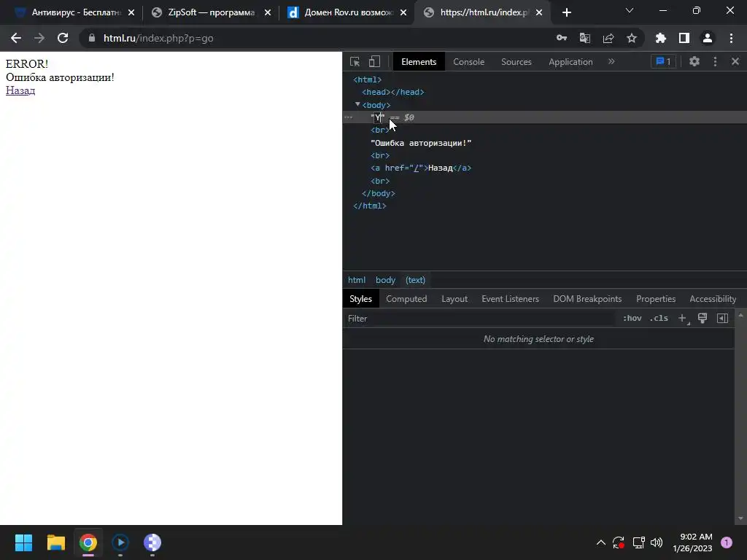
Task: Go back using browser back arrow
Action: [16, 38]
